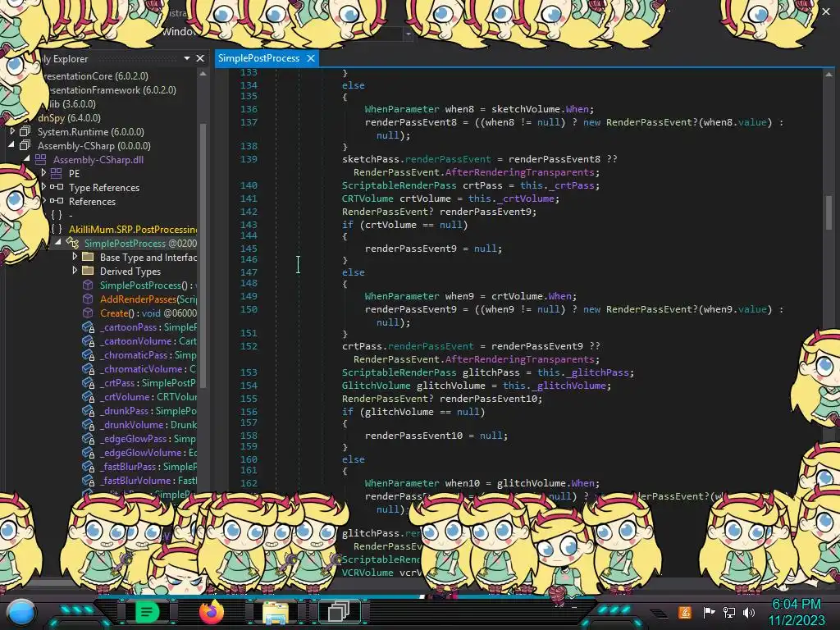Screen dimensions: 840x630
Task: Expand the PE node
Action: (x=43, y=172)
